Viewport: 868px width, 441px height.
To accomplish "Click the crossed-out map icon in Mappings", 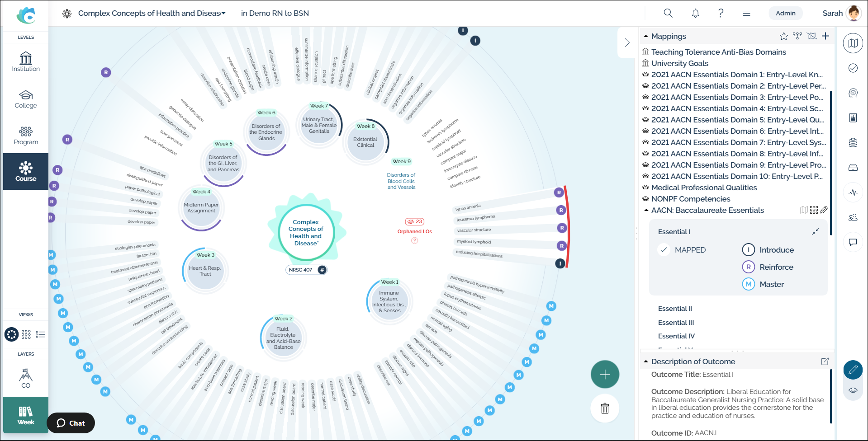I will [812, 36].
